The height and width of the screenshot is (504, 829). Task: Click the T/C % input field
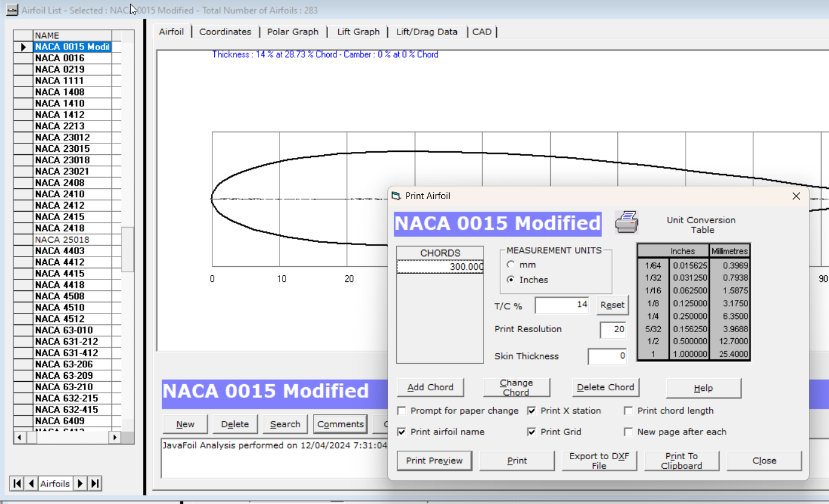coord(562,305)
